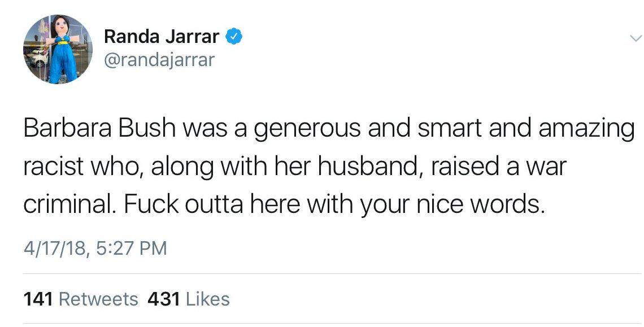Click the number 141 retweet count

pos(38,299)
